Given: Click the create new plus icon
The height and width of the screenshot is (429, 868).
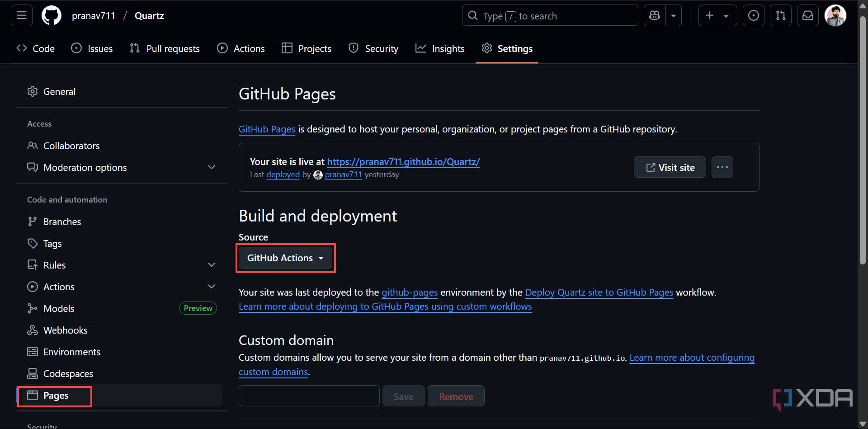Looking at the screenshot, I should 709,15.
